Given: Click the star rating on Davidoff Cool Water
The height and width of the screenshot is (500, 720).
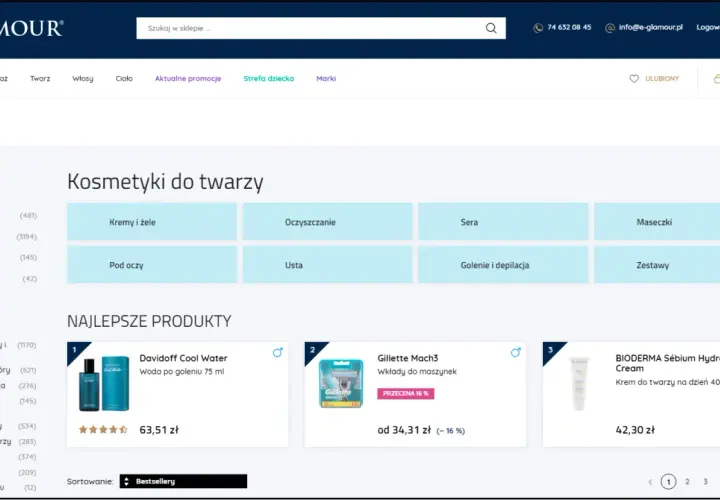Looking at the screenshot, I should click(103, 430).
